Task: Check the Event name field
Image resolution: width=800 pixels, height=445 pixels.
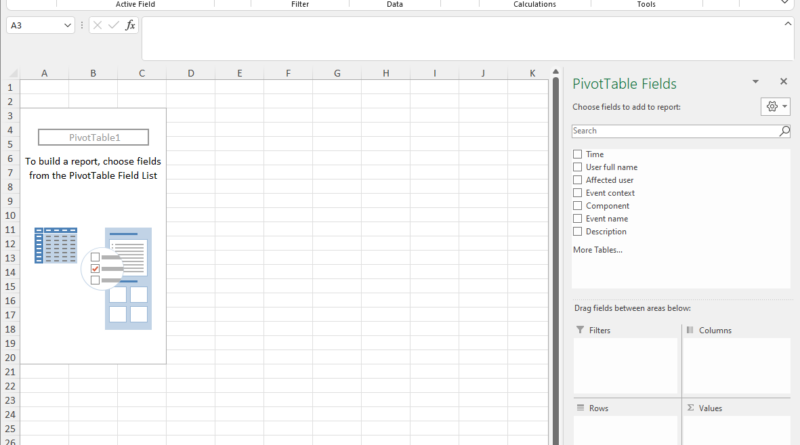Action: [x=578, y=218]
